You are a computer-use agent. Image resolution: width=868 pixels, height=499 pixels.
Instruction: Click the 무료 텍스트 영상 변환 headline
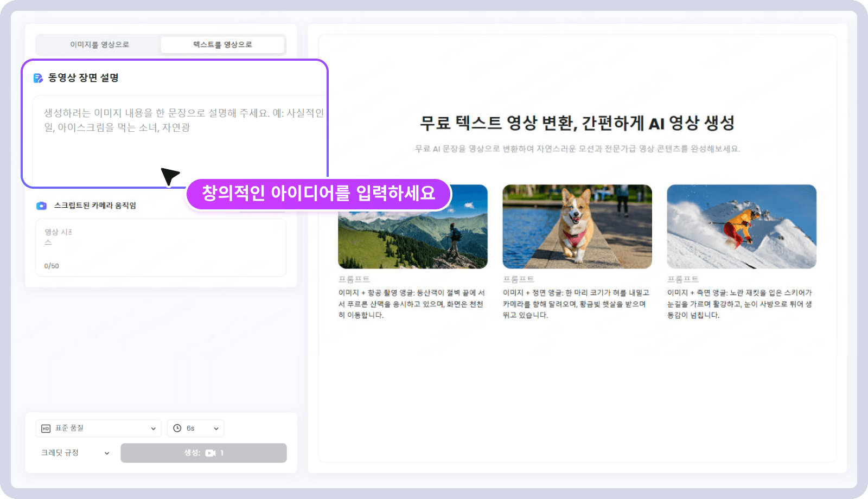pyautogui.click(x=577, y=123)
